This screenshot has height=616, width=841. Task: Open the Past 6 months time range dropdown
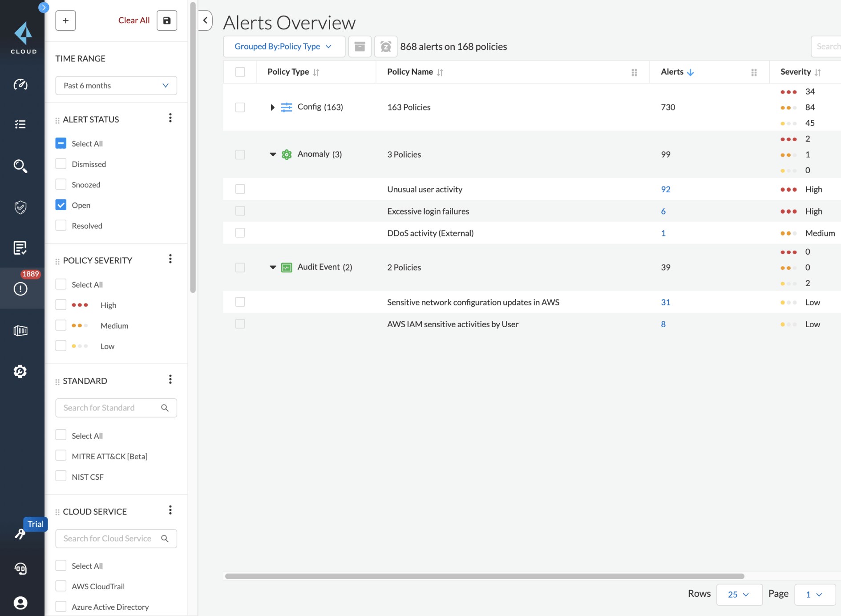[116, 85]
